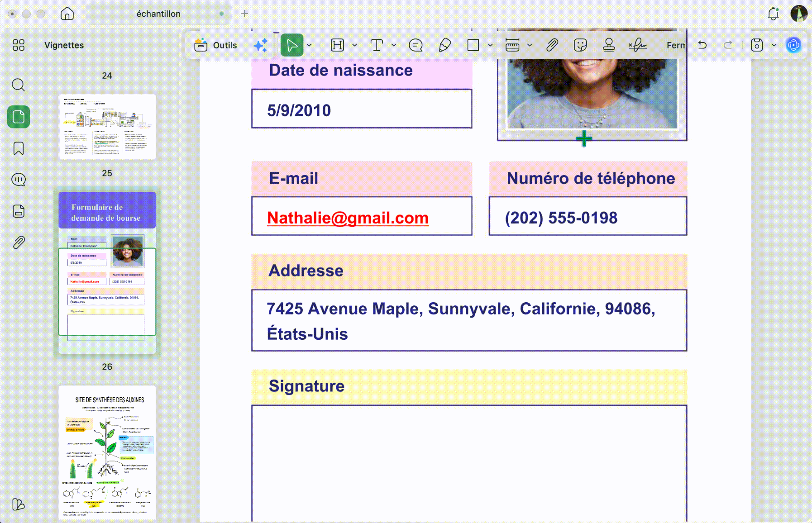Expand rectangle shape options arrow

[x=490, y=45]
